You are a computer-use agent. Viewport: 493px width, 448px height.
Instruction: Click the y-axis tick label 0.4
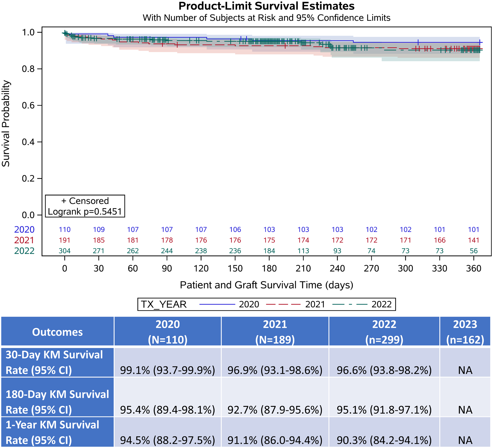[28, 142]
